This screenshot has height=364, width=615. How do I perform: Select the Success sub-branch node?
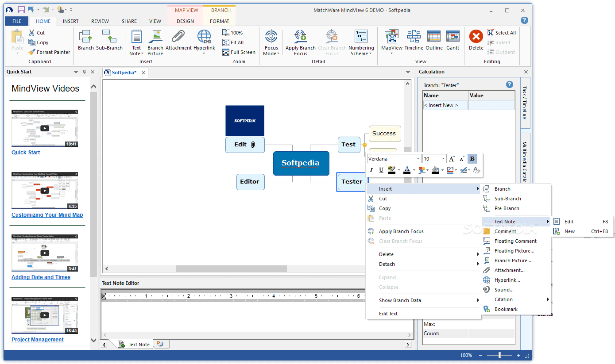(384, 134)
